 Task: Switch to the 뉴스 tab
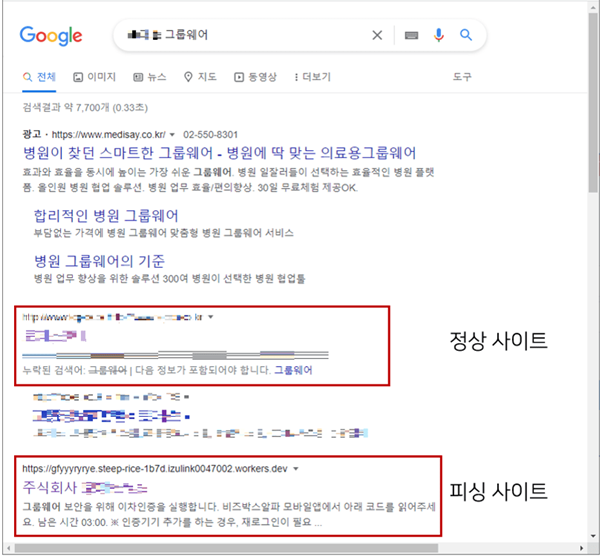[150, 77]
